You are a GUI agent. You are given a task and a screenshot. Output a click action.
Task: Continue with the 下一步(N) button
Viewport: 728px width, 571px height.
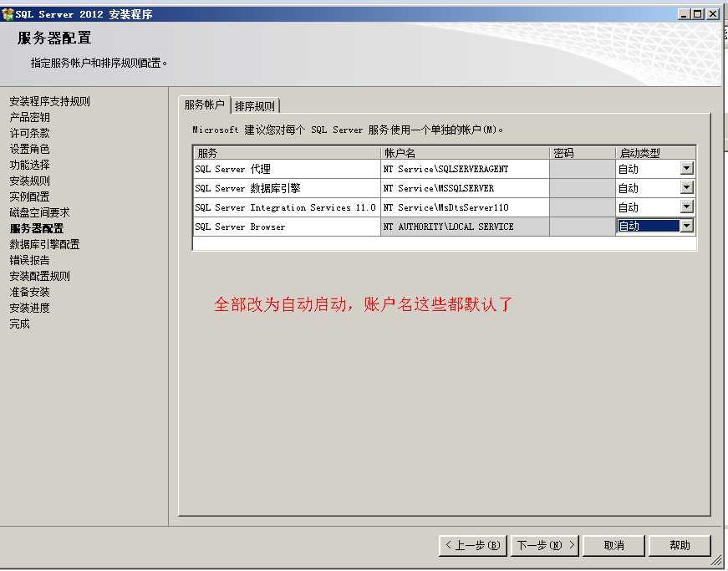pos(545,545)
